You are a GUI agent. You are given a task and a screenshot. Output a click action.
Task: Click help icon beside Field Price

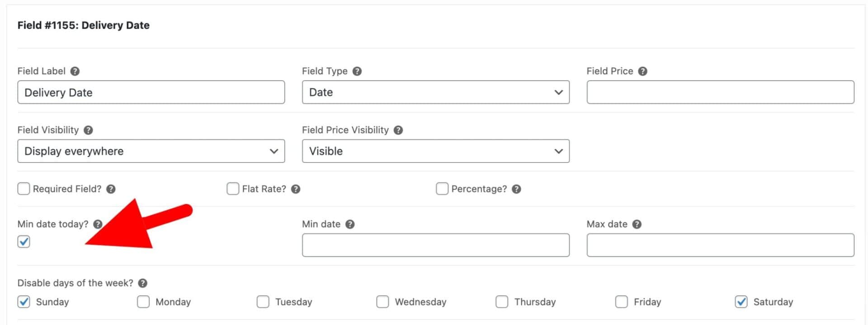coord(643,71)
